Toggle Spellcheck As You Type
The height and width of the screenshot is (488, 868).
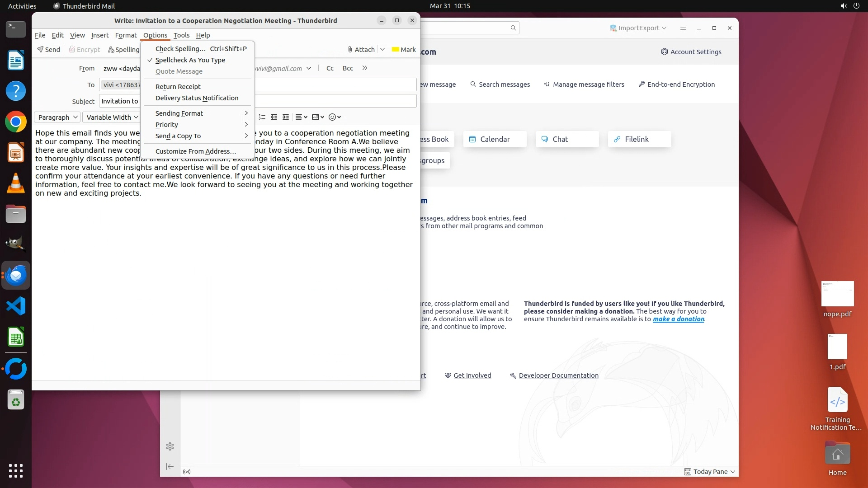pyautogui.click(x=190, y=60)
